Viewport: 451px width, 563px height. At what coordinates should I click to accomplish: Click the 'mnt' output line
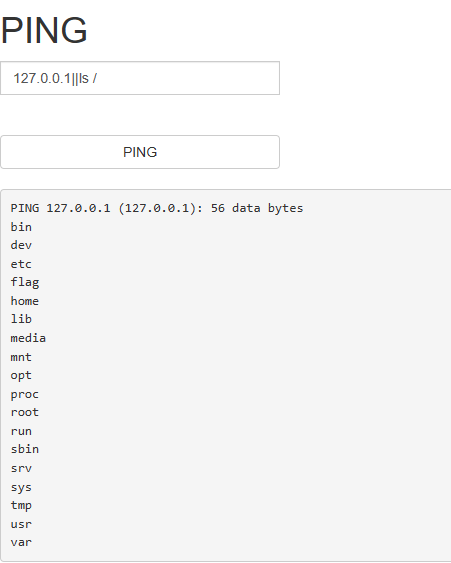pyautogui.click(x=21, y=357)
